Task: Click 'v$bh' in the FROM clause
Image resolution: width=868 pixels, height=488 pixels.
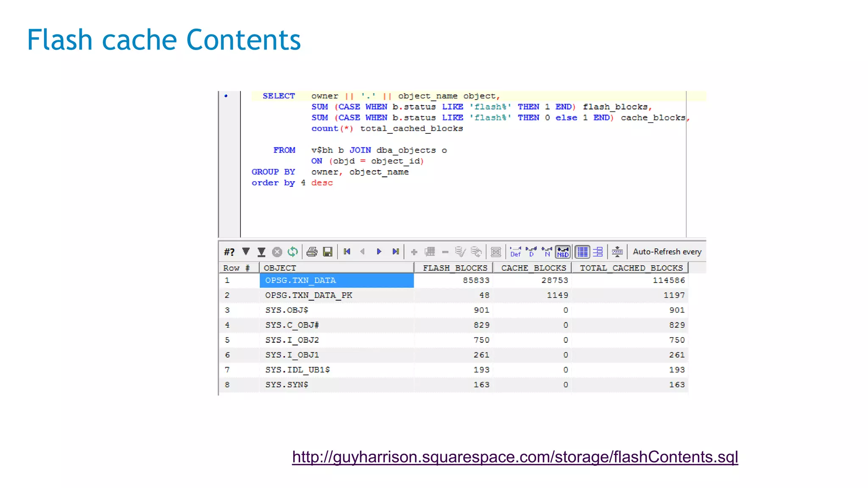Action: (x=322, y=150)
